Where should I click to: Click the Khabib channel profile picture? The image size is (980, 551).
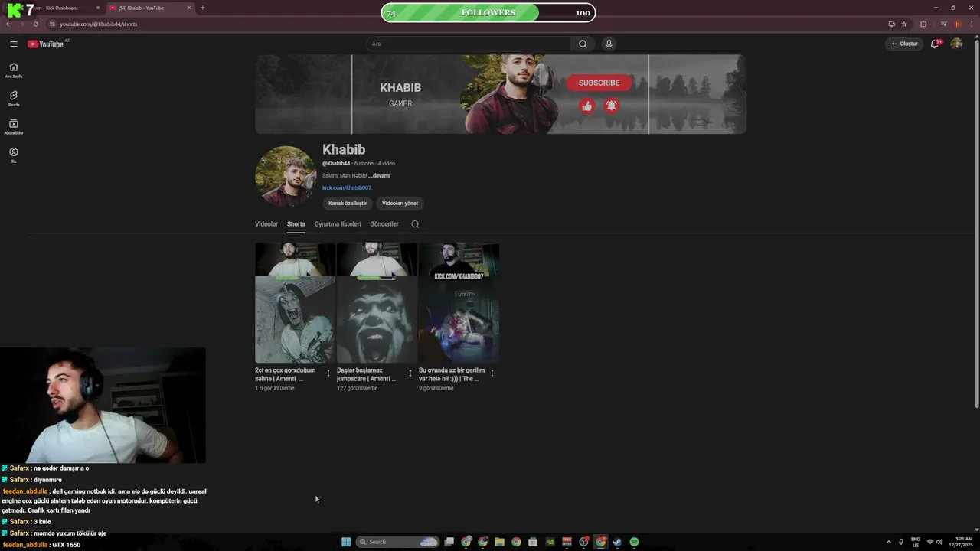click(286, 176)
